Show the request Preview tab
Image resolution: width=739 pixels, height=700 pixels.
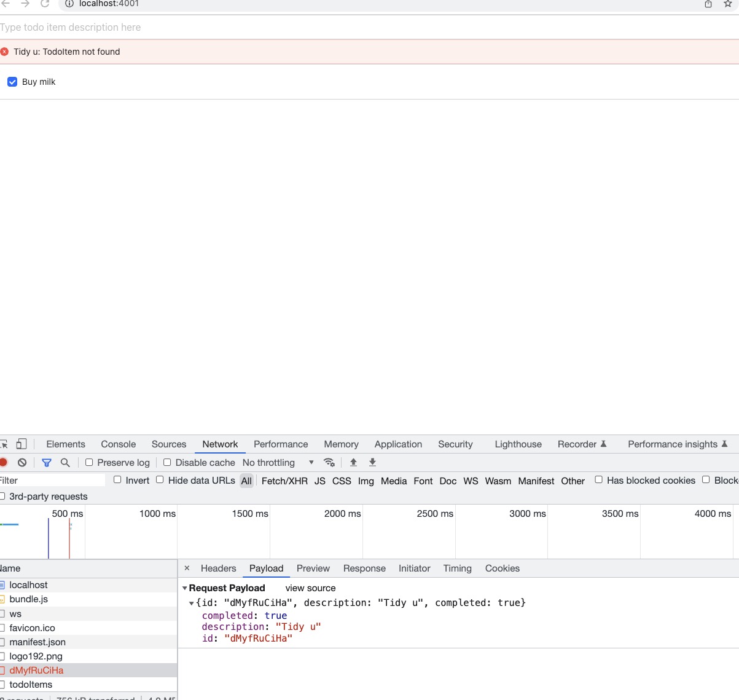(x=313, y=568)
